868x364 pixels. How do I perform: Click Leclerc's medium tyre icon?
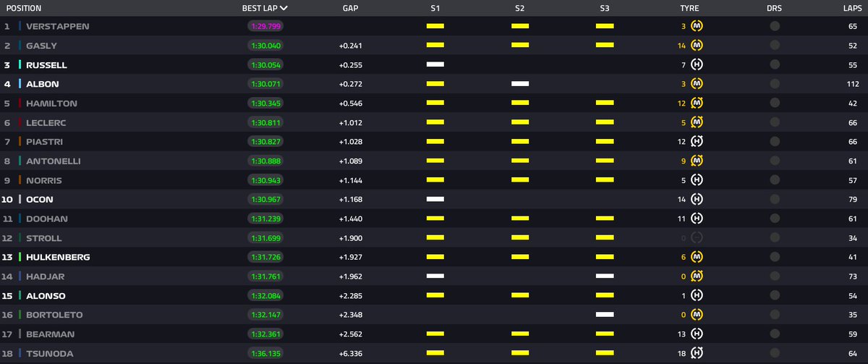697,122
